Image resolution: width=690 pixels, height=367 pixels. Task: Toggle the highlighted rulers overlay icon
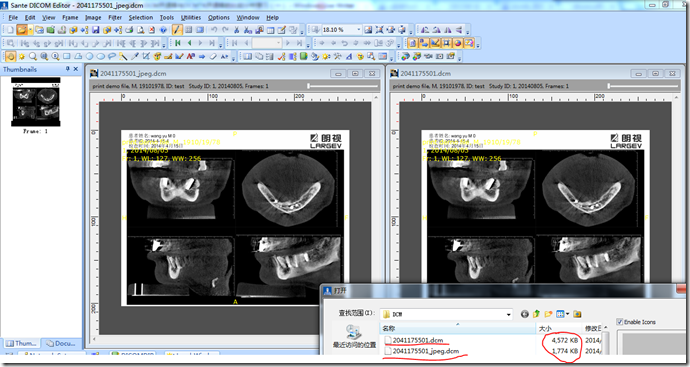(436, 43)
